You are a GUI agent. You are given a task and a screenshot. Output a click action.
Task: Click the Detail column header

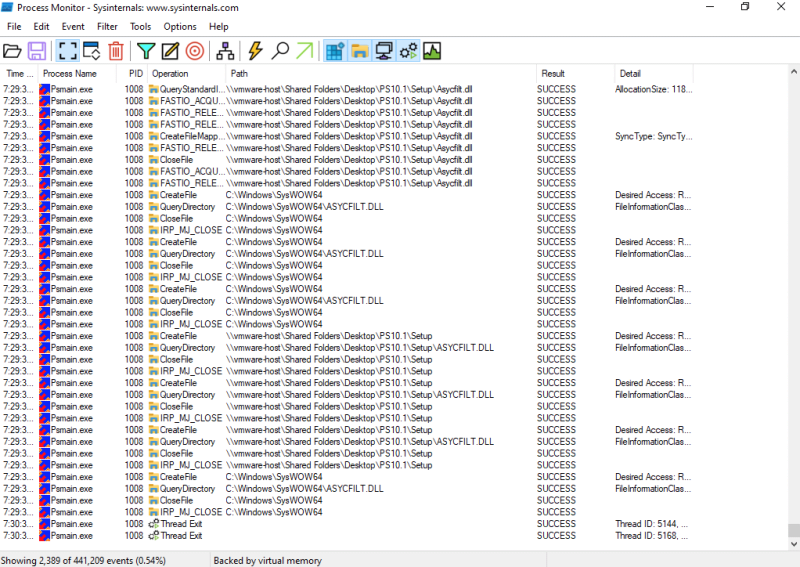(654, 73)
